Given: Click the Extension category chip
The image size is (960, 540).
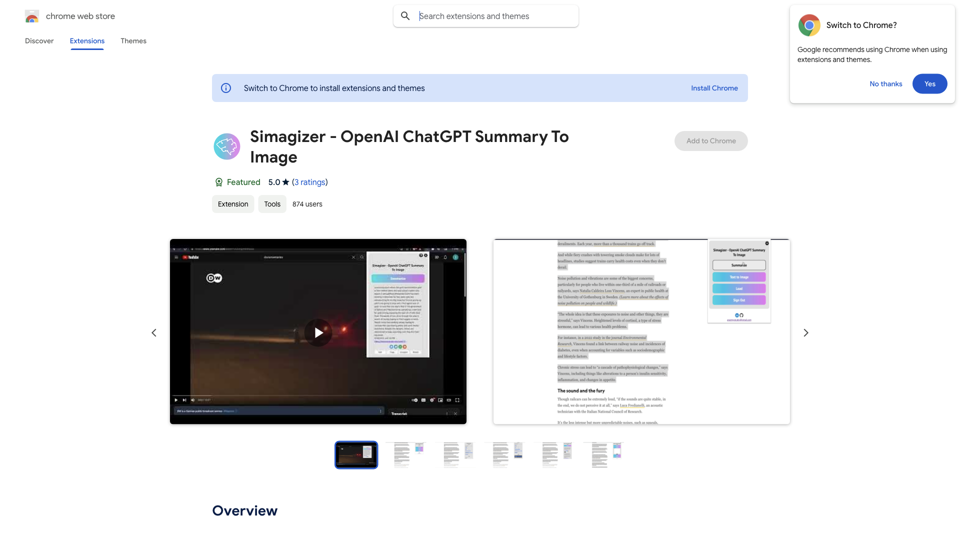Looking at the screenshot, I should pyautogui.click(x=233, y=204).
